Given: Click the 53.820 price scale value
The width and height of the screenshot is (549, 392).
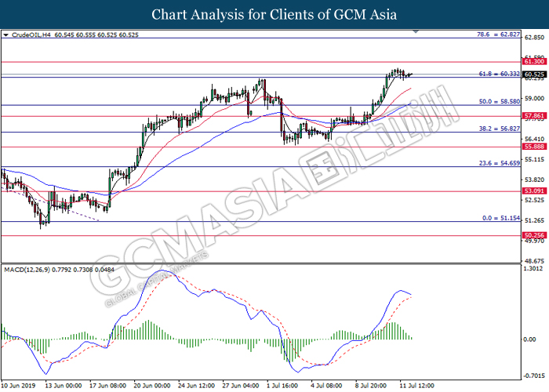Looking at the screenshot, I should point(535,180).
